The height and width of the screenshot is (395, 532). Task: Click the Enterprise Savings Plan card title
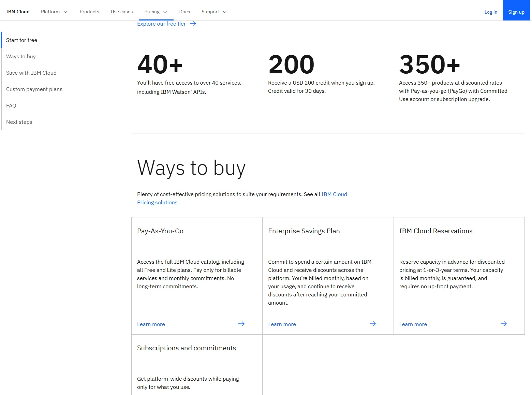pos(304,231)
